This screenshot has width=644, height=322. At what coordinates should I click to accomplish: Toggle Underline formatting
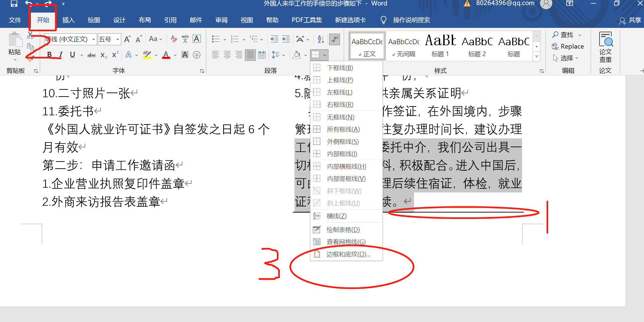pos(72,54)
